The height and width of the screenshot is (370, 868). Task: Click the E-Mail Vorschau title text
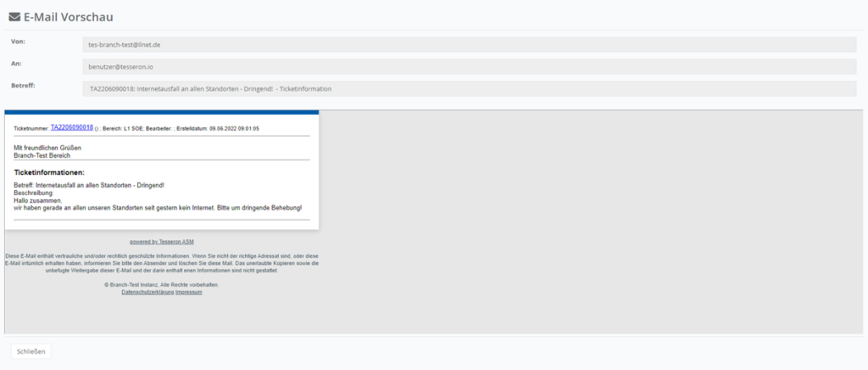(69, 17)
